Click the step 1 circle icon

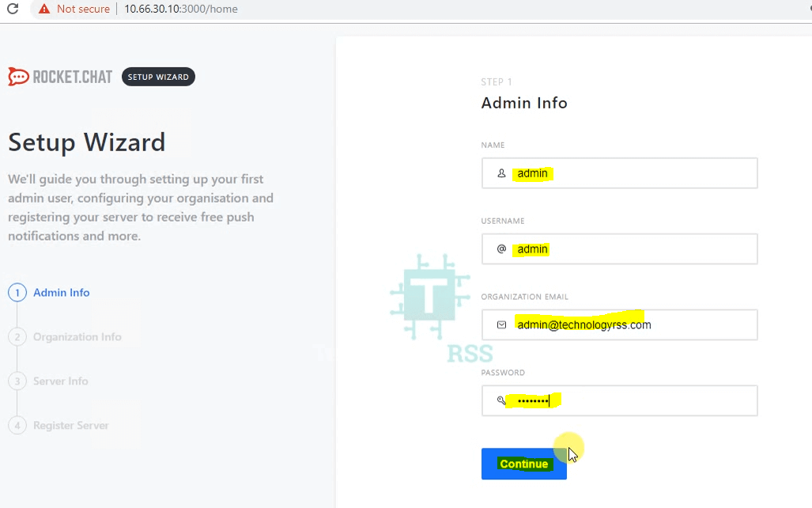coord(17,293)
